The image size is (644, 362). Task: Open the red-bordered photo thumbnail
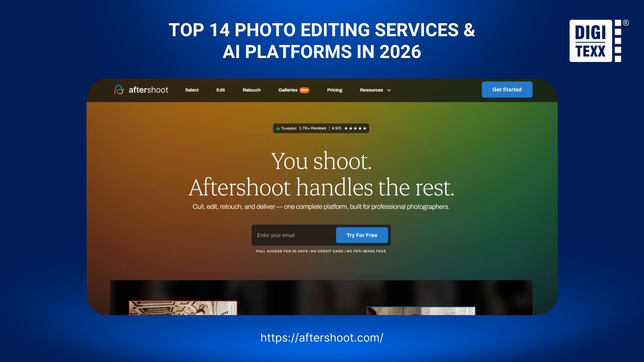183,308
